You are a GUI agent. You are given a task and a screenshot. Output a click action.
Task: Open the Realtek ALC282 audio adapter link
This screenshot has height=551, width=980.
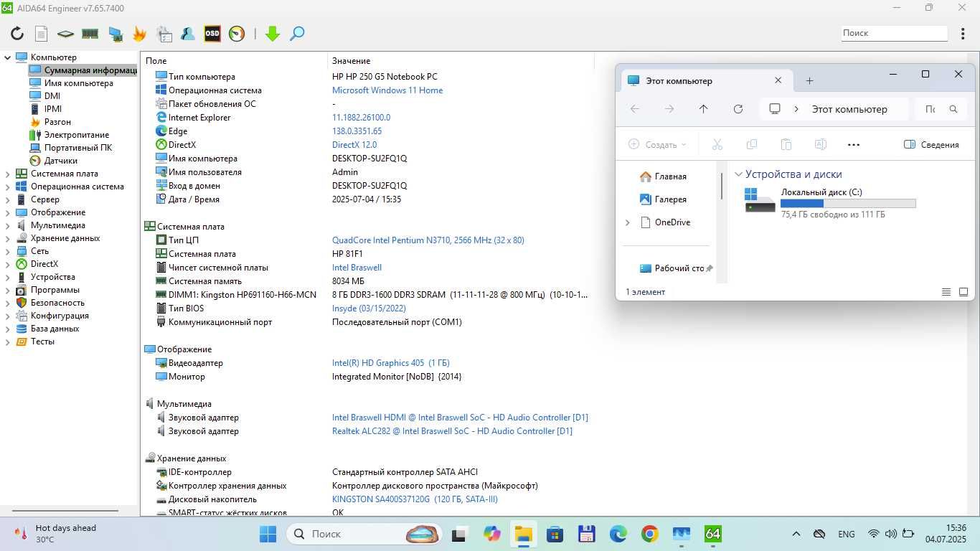point(452,431)
